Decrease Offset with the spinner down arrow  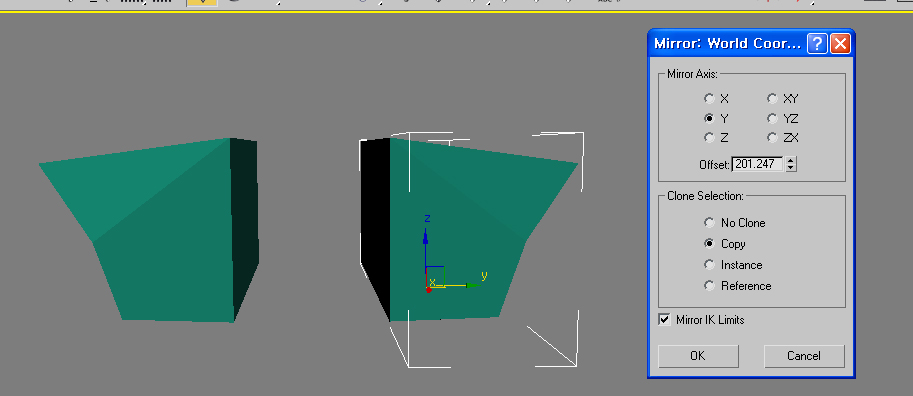coord(790,168)
